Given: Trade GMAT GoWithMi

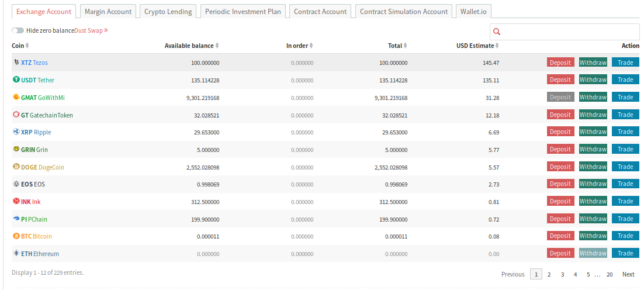Looking at the screenshot, I should coord(625,97).
